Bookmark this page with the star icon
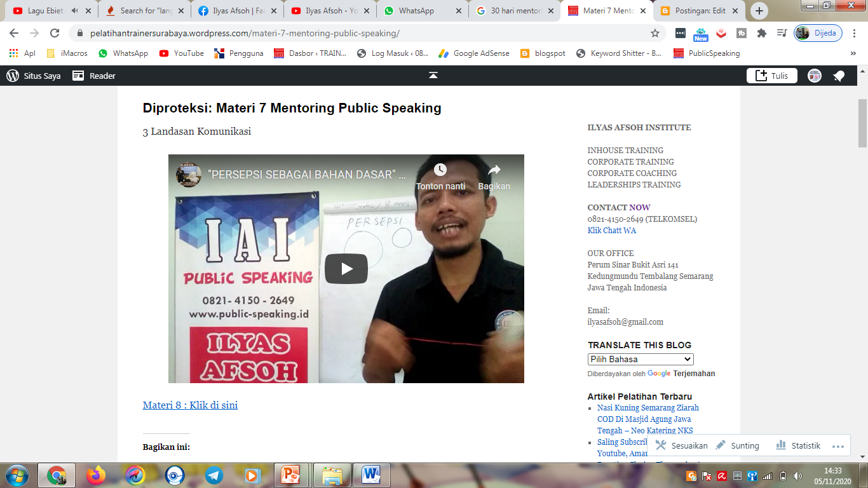This screenshot has height=488, width=868. click(x=655, y=33)
